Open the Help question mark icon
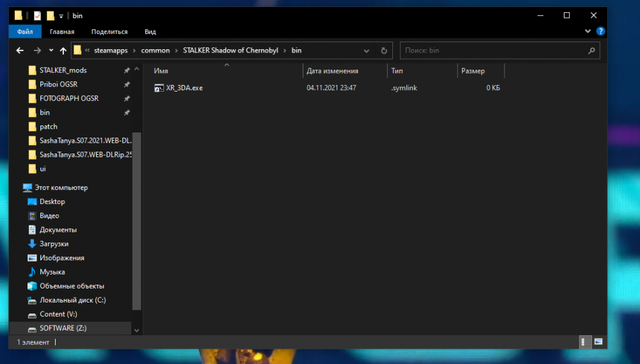 (600, 31)
